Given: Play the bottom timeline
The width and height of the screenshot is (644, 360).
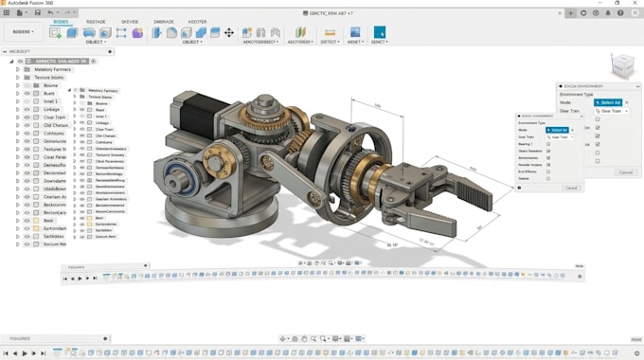Looking at the screenshot, I should [25, 353].
